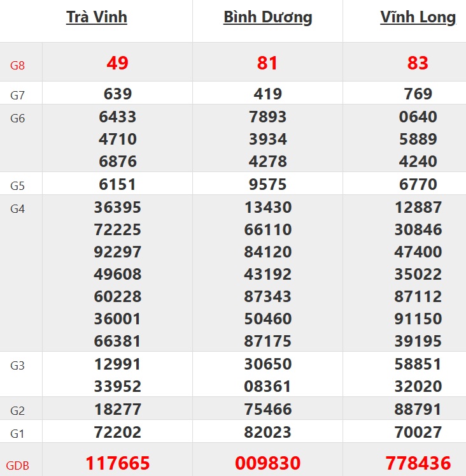Select Trà Vinh special prize number 117665
This screenshot has width=466, height=476.
point(117,463)
